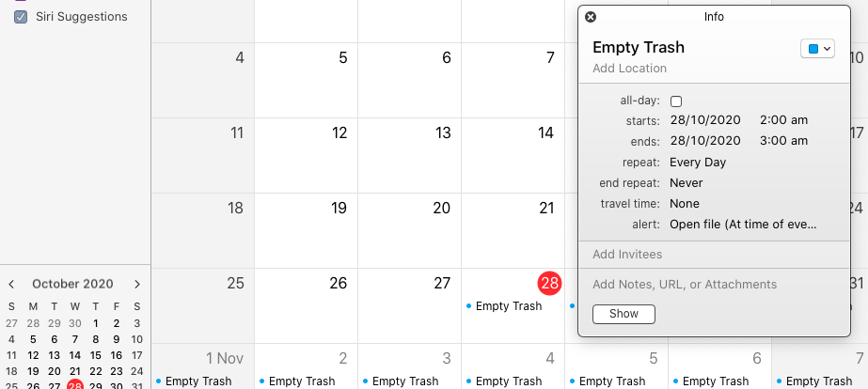Open end repeat Never option
The image size is (868, 389).
686,183
